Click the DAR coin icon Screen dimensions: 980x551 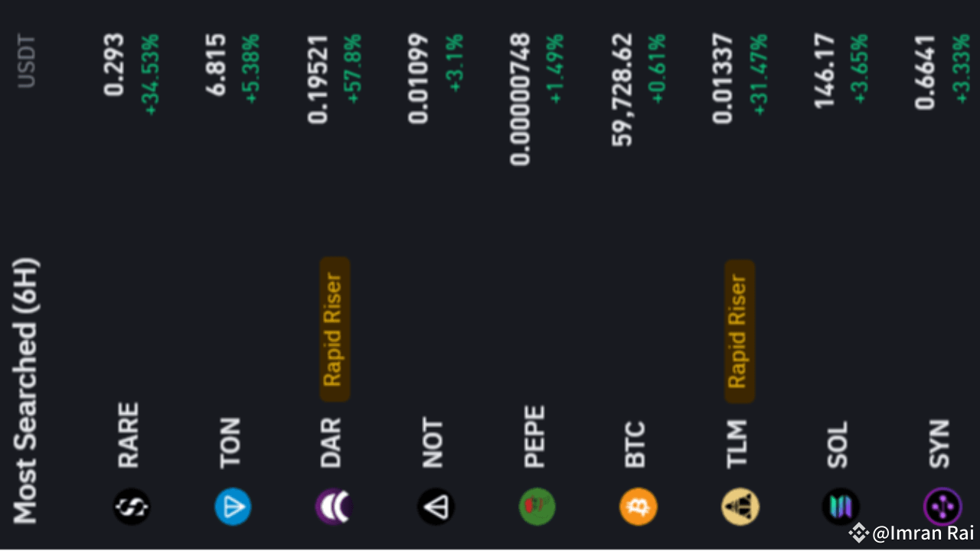pos(334,507)
